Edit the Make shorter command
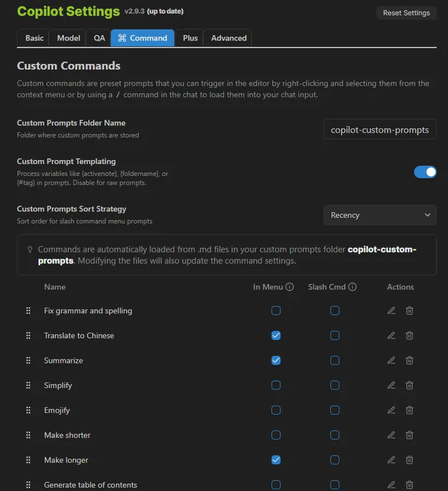This screenshot has width=448, height=491. click(391, 435)
